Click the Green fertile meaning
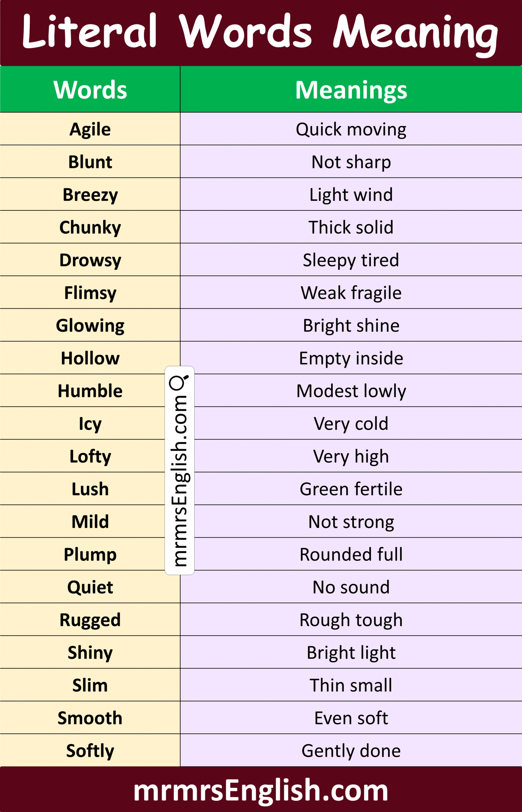 (351, 489)
